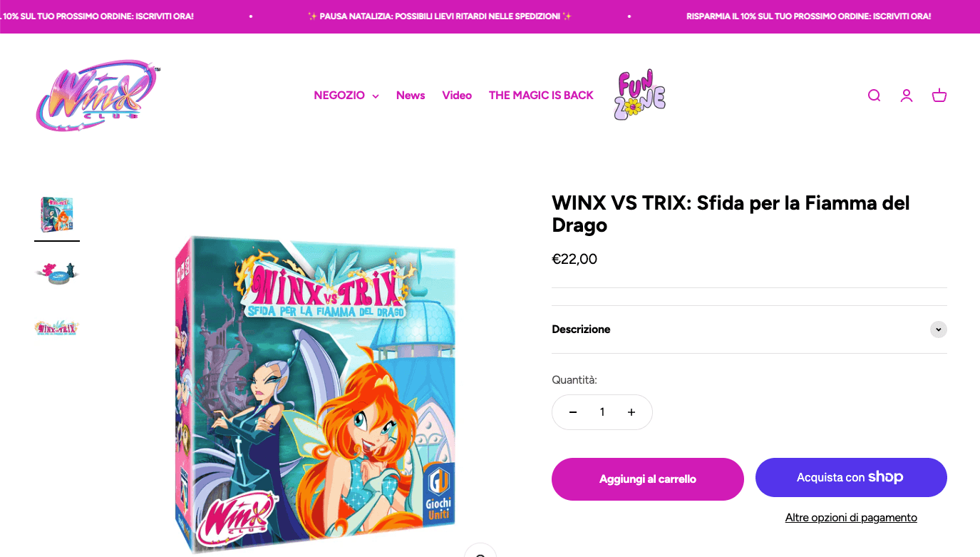Image resolution: width=980 pixels, height=557 pixels.
Task: Expand the Descrizione section chevron
Action: [x=939, y=329]
